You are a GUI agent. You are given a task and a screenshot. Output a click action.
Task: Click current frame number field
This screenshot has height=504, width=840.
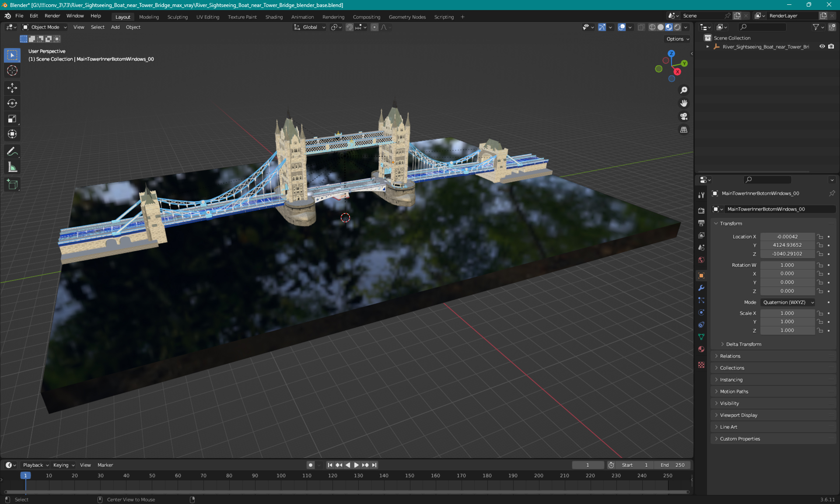coord(588,465)
